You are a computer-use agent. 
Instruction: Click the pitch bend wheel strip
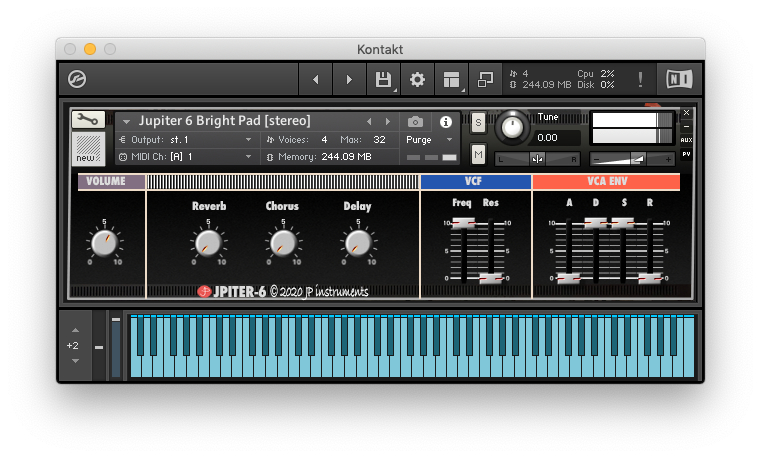[x=99, y=346]
